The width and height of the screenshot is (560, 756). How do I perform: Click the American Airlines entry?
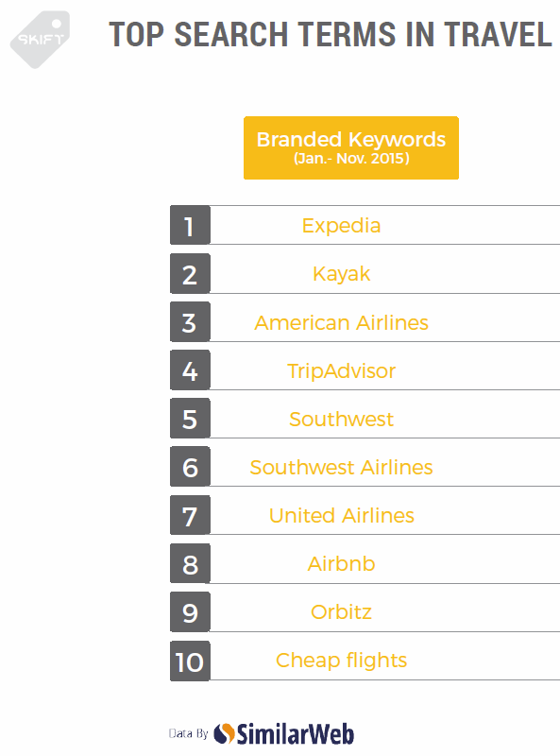[x=341, y=322]
